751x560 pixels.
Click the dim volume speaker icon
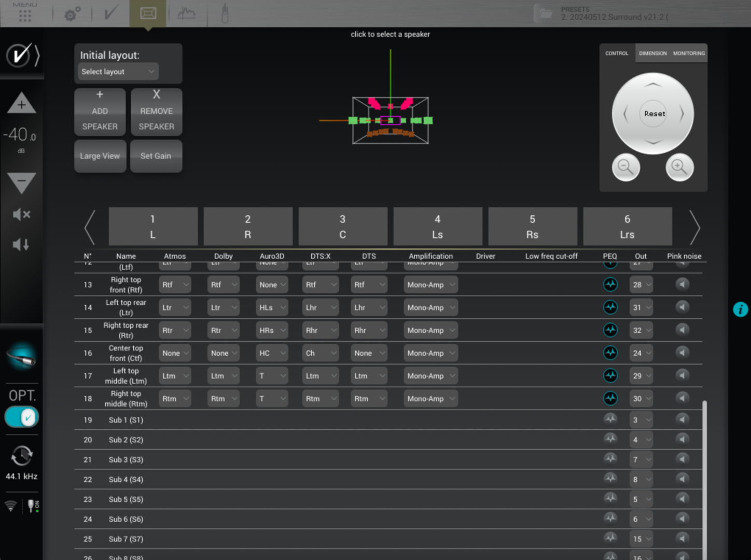[x=21, y=245]
